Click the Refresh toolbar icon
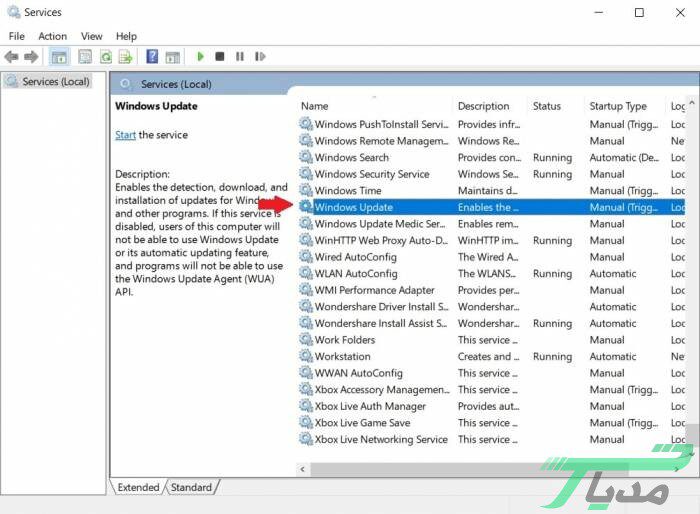This screenshot has height=514, width=700. pyautogui.click(x=105, y=57)
